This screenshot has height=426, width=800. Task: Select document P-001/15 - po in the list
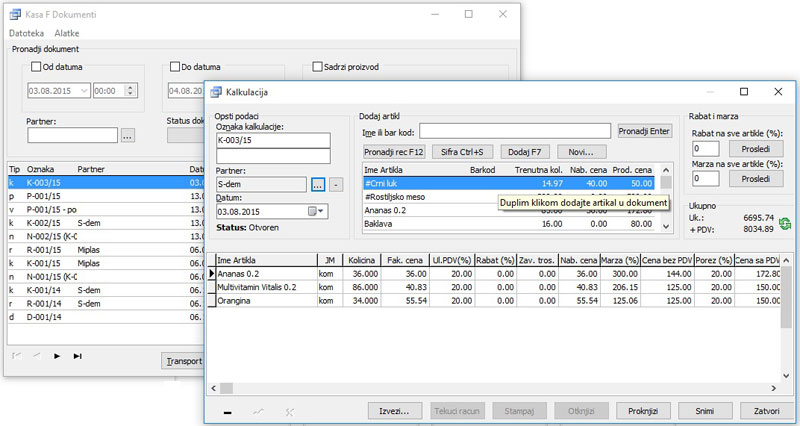[106, 210]
